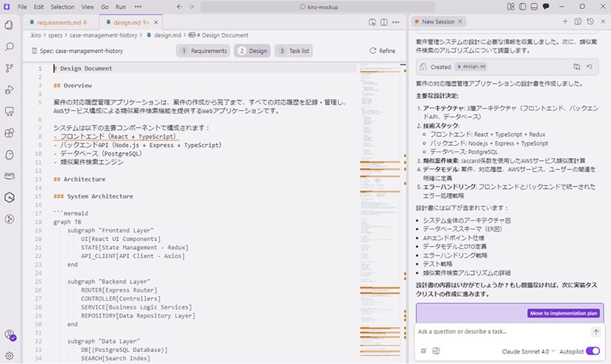Open the Source Control view
This screenshot has height=364, width=611.
point(9,68)
